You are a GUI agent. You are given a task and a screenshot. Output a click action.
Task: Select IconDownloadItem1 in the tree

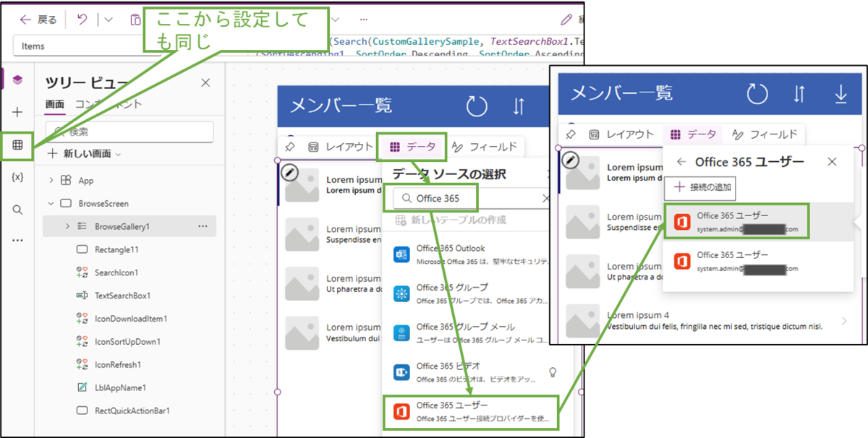(x=131, y=319)
